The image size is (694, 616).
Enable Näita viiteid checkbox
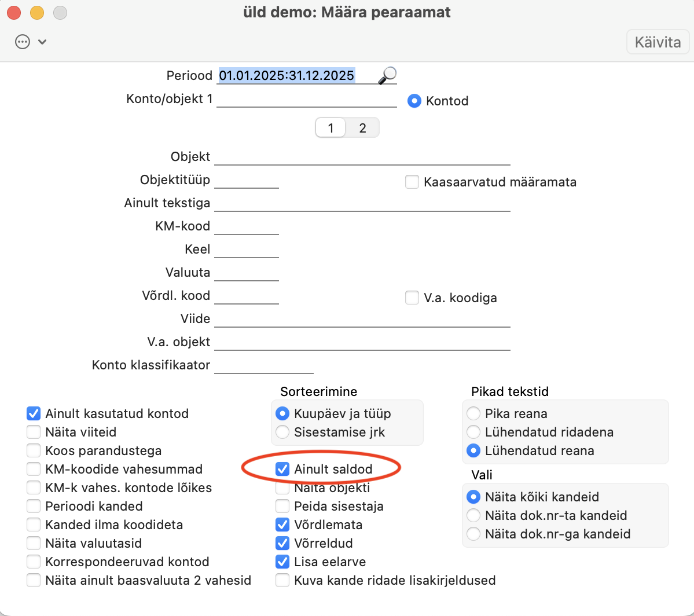[34, 432]
